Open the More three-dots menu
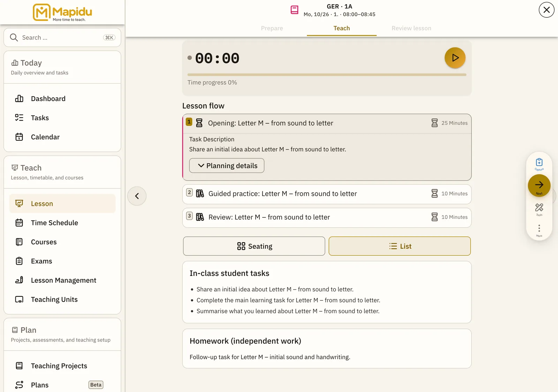This screenshot has height=392, width=558. click(x=539, y=230)
